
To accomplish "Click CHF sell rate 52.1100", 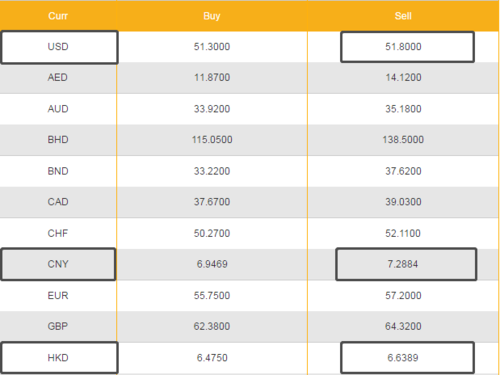I will pos(403,233).
